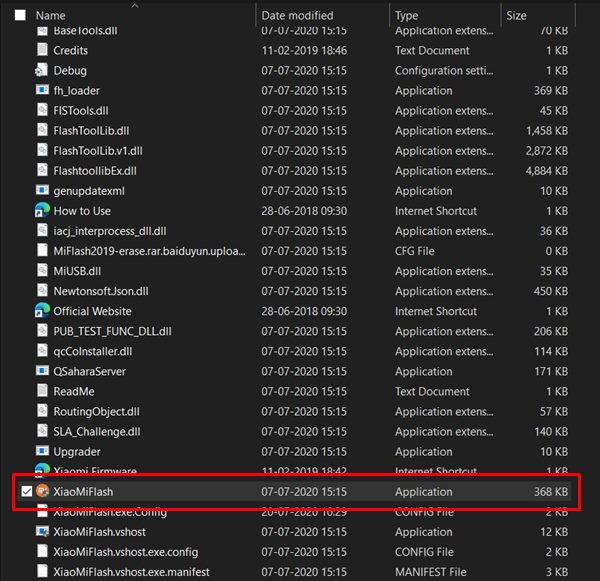The width and height of the screenshot is (600, 581).
Task: Select the file name QSaharaServer
Action: point(90,371)
